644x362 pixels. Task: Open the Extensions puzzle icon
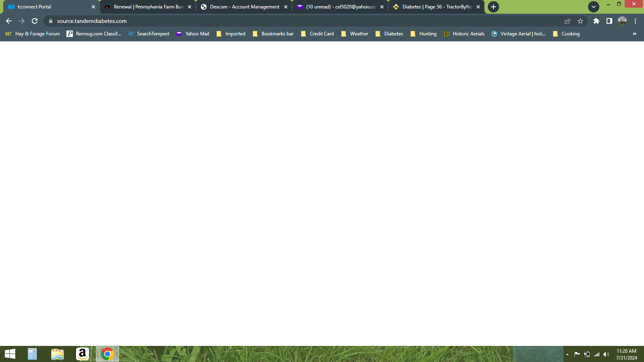click(x=596, y=21)
